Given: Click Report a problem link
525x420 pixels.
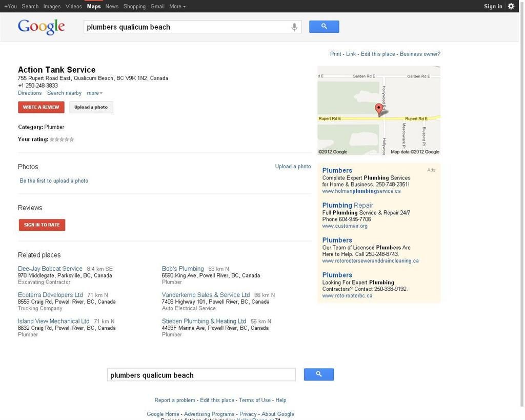Looking at the screenshot, I should (x=175, y=400).
